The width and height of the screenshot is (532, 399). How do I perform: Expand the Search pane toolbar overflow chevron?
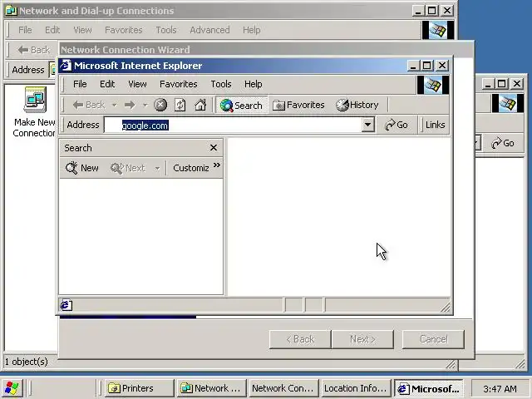(217, 165)
